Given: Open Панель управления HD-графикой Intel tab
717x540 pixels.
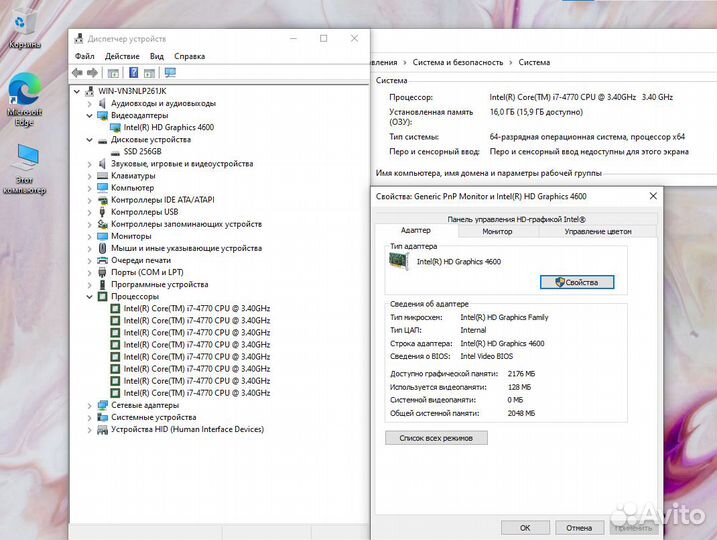Looking at the screenshot, I should 516,219.
